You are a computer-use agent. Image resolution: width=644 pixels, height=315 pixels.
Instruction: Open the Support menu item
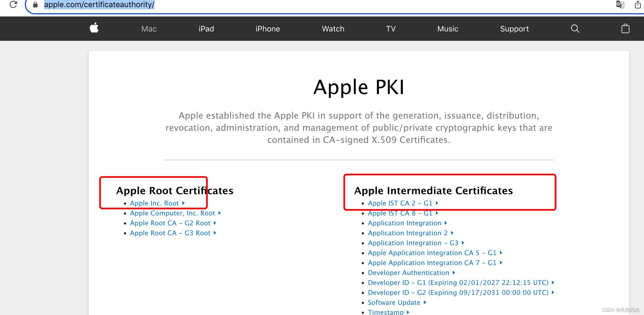click(x=514, y=28)
